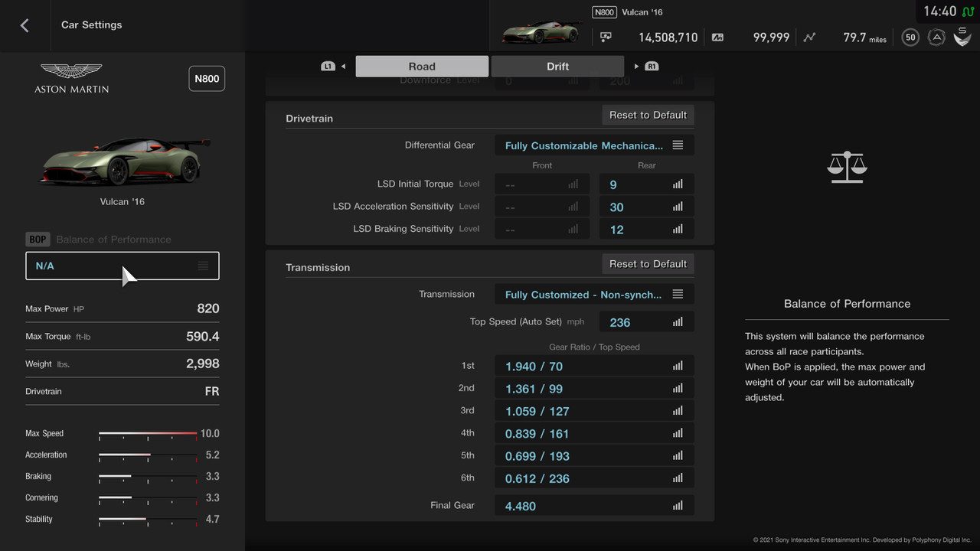Reset Transmission settings to default
The image size is (980, 551).
coord(648,264)
